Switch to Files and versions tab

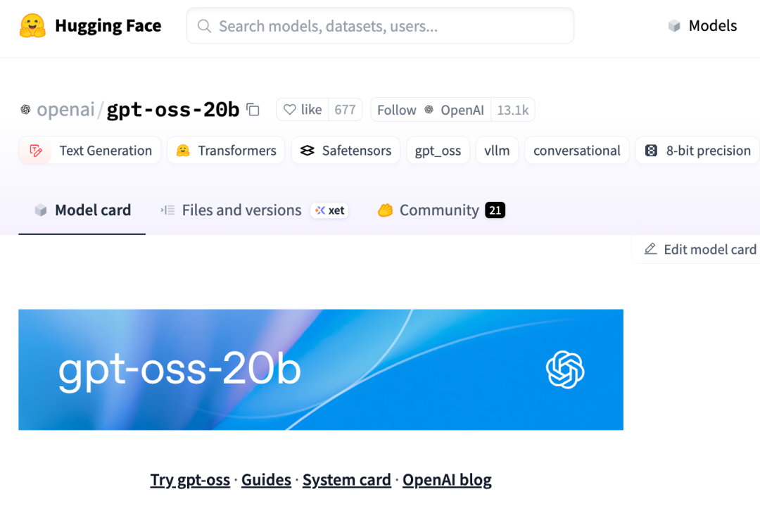[241, 210]
